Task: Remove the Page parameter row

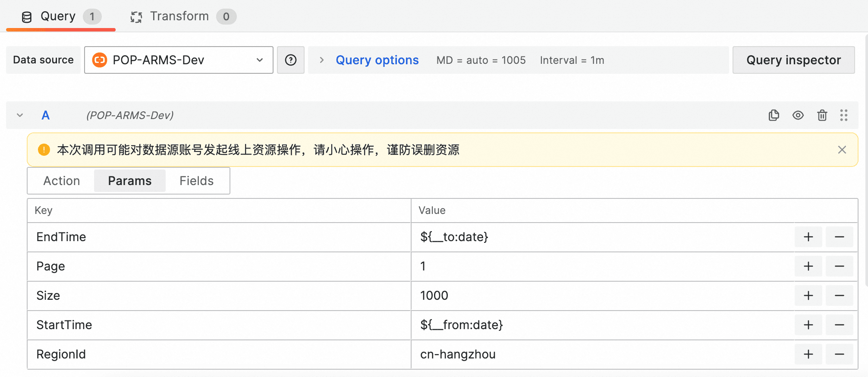Action: [839, 266]
